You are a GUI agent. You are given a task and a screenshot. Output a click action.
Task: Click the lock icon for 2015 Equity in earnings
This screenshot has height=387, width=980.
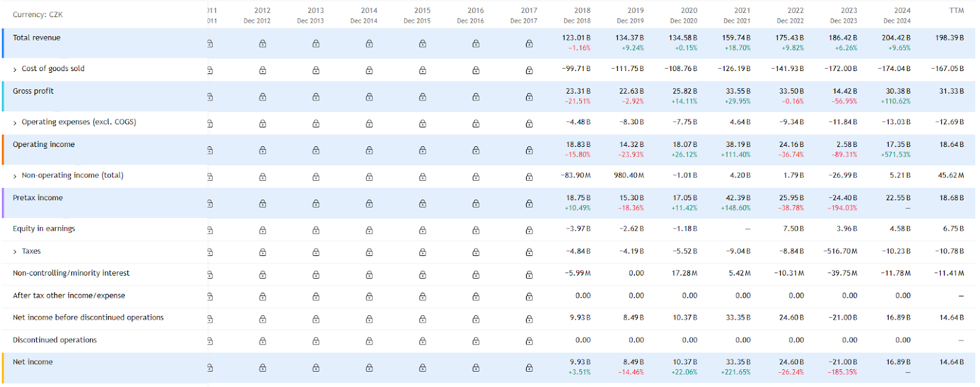pyautogui.click(x=423, y=230)
